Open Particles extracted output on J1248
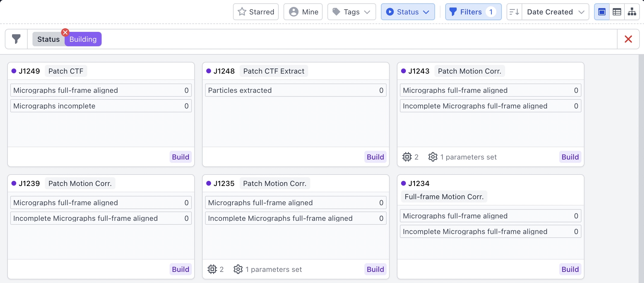644x283 pixels. point(296,90)
